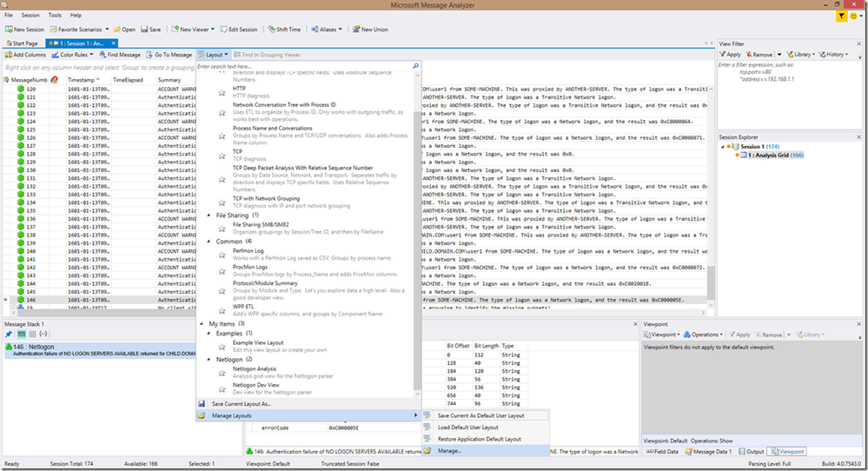The height and width of the screenshot is (471, 868).
Task: Click the Manage... submenu entry
Action: click(x=486, y=450)
